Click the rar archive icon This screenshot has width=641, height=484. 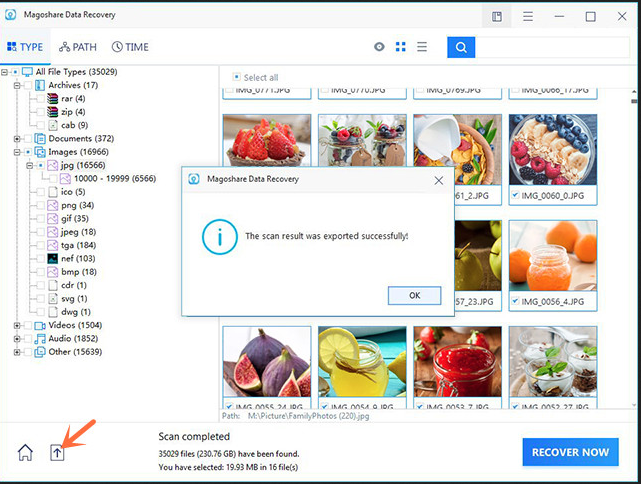(x=52, y=99)
